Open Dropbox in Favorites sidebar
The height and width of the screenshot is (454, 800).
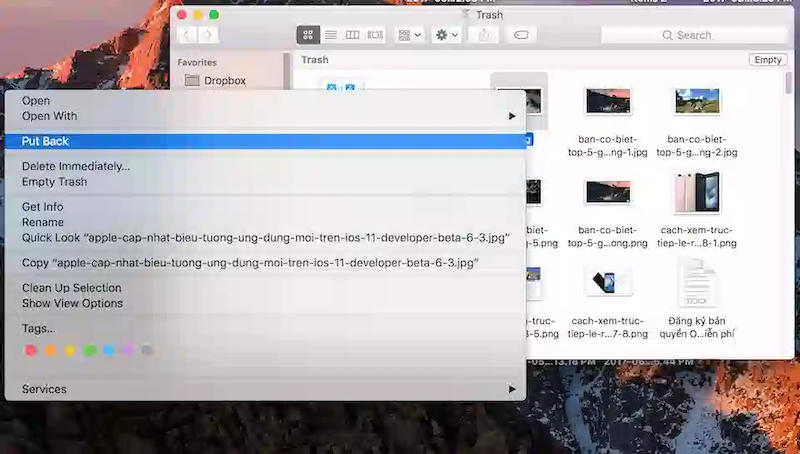[215, 81]
